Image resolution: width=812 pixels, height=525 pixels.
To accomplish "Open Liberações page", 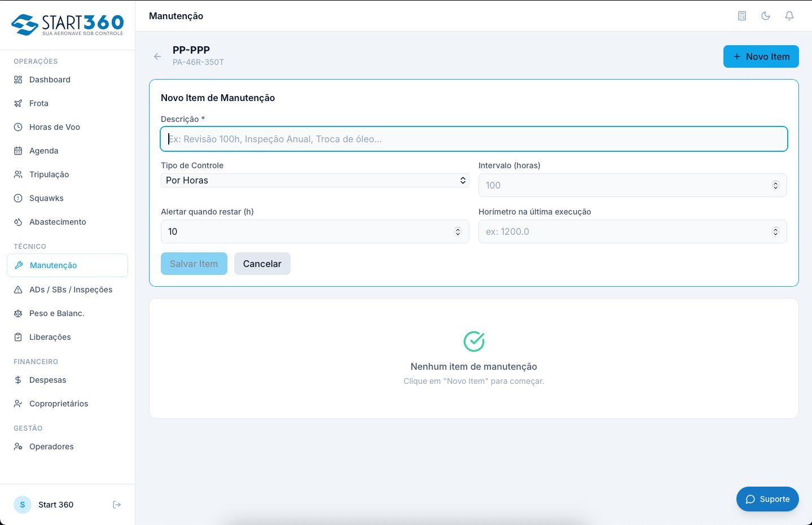I will click(67, 337).
